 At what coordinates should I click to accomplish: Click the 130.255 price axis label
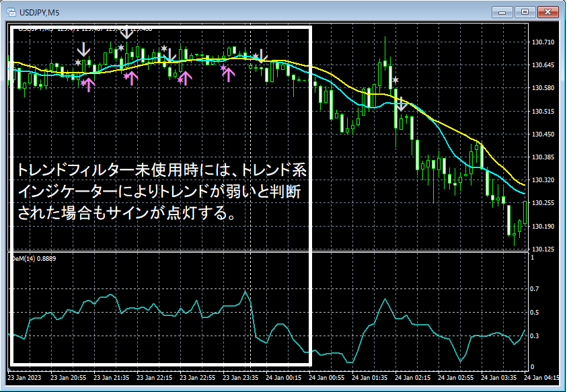543,203
